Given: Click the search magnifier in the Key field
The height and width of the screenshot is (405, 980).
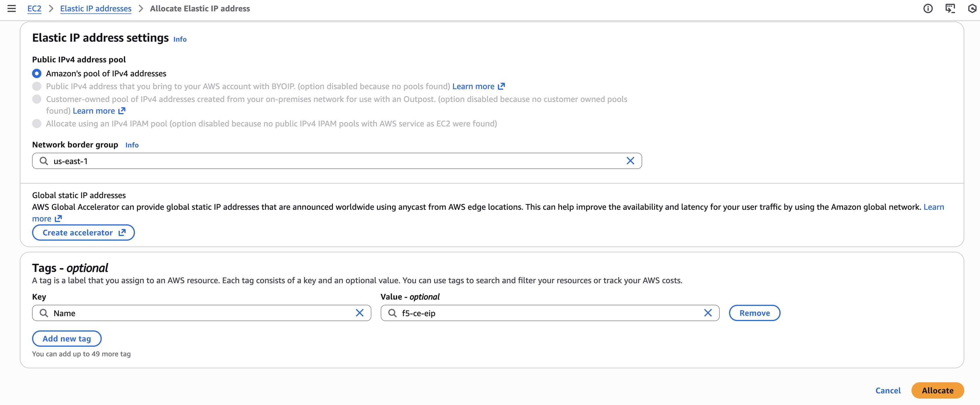Looking at the screenshot, I should tap(44, 313).
